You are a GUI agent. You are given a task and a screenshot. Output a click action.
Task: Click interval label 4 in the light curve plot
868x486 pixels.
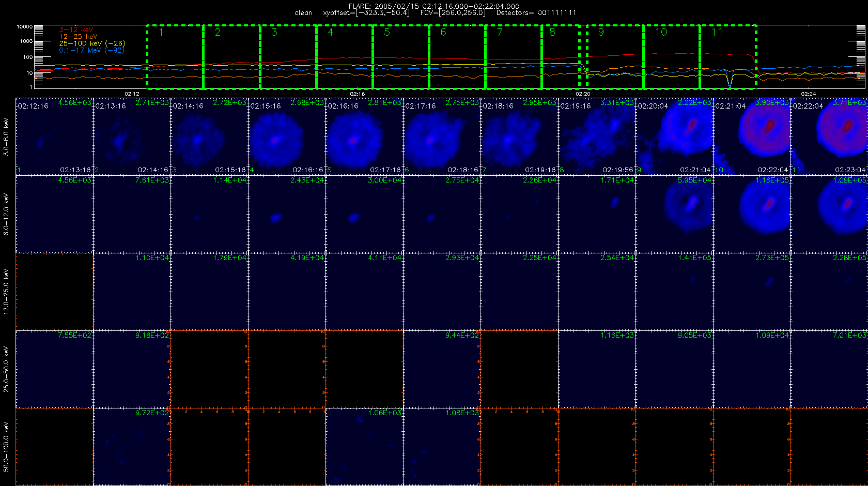(x=330, y=32)
